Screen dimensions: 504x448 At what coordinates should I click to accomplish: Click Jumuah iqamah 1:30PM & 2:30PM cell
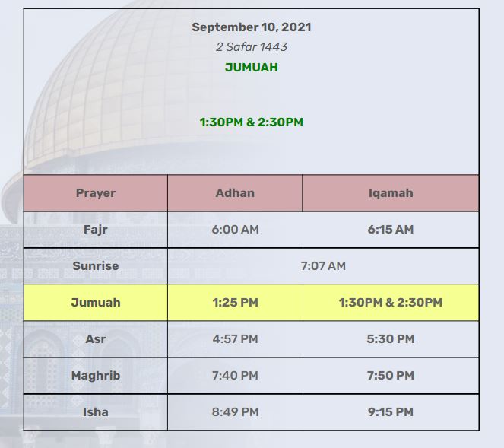coord(391,303)
